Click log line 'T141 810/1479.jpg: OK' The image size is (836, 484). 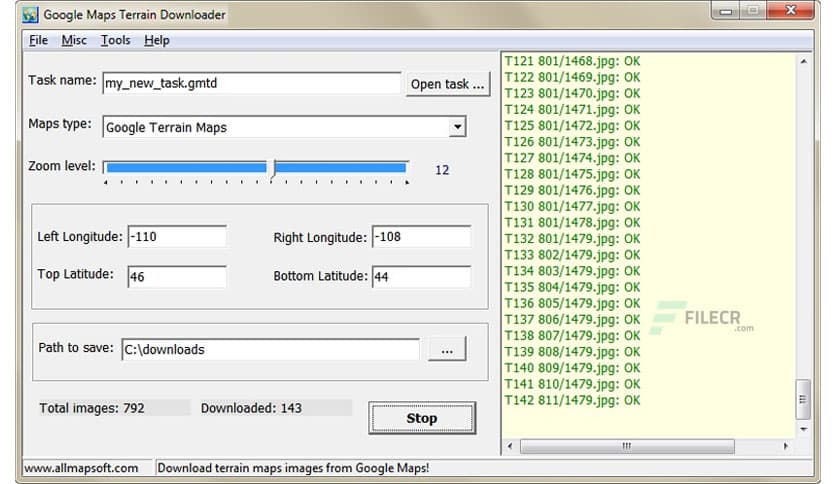click(x=572, y=384)
